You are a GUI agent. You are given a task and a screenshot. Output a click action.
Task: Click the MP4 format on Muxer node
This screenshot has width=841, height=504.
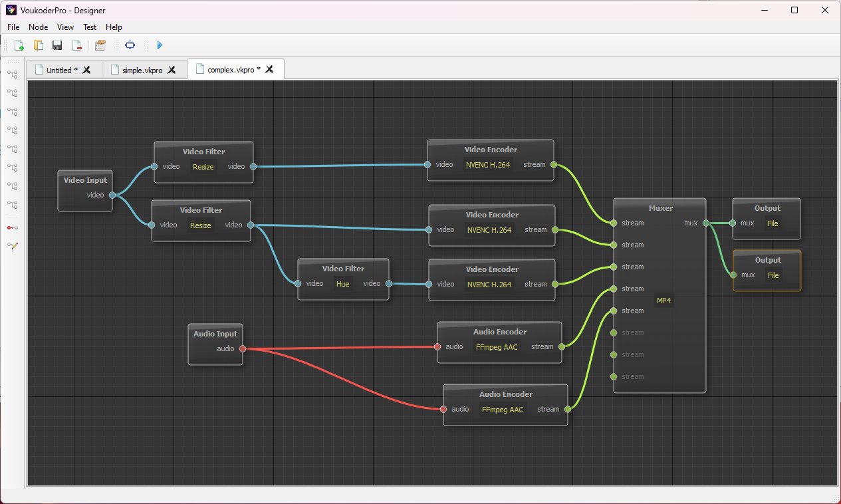(664, 301)
